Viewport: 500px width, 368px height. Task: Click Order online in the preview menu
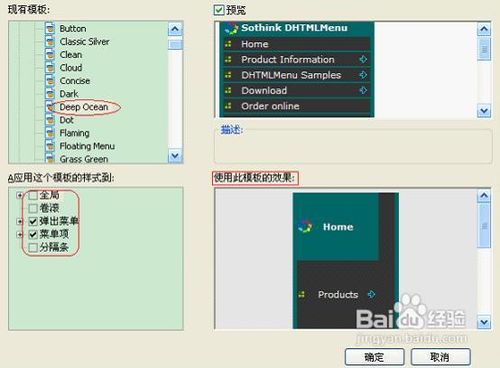(x=270, y=106)
